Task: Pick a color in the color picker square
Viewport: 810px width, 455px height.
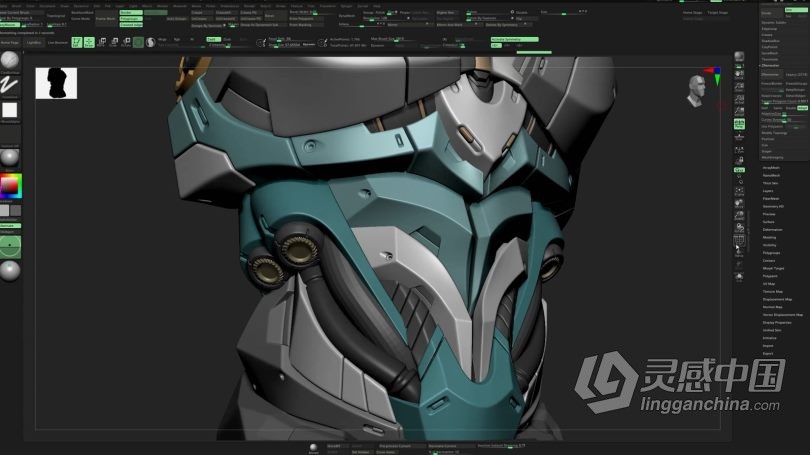Action: pos(10,186)
